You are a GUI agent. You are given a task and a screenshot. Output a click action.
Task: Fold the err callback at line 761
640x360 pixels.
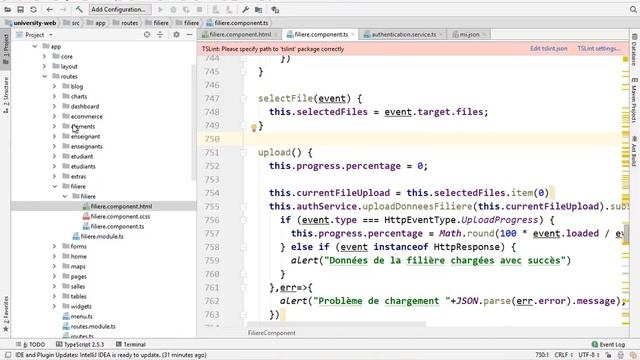point(243,288)
